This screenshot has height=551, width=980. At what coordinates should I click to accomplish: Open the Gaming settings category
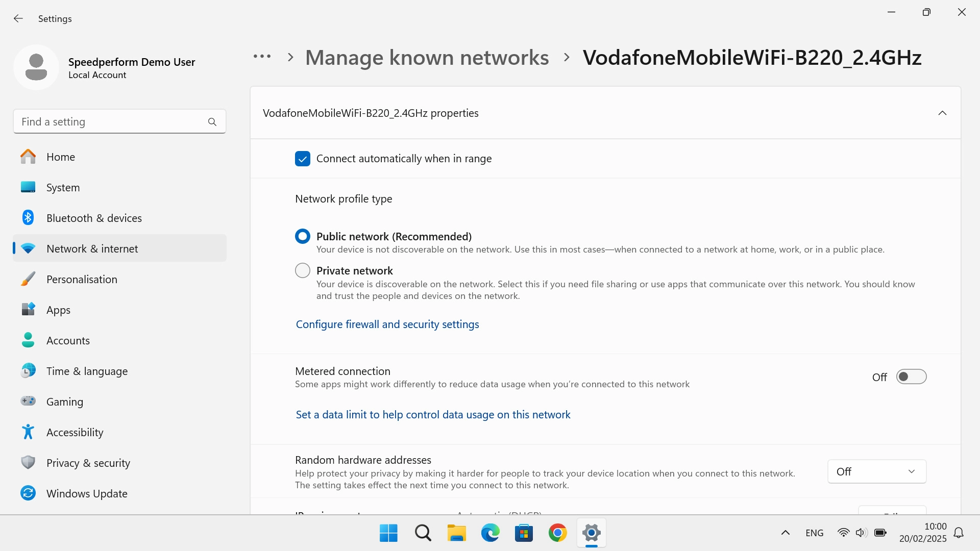point(64,402)
